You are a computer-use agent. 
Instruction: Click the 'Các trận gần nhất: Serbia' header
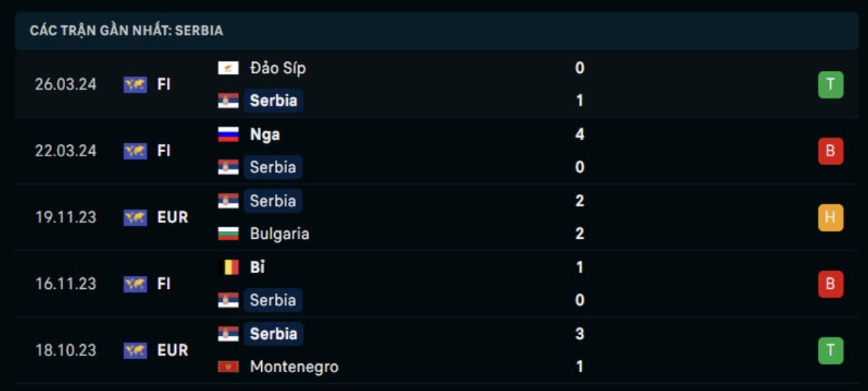pos(127,30)
